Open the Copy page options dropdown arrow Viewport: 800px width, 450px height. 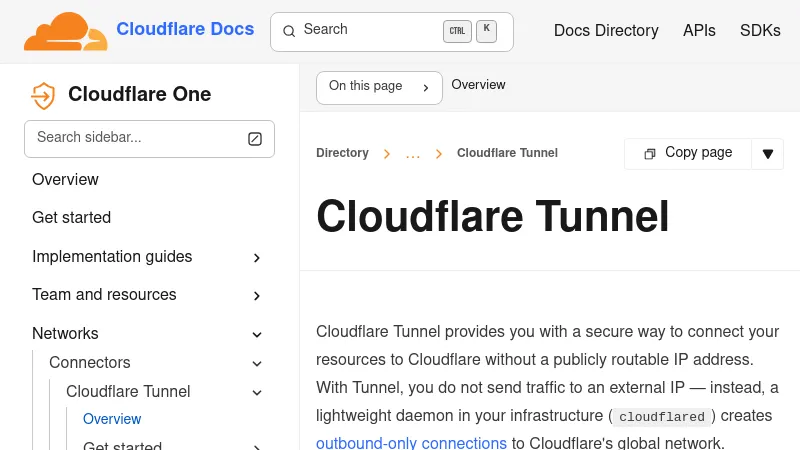click(768, 154)
